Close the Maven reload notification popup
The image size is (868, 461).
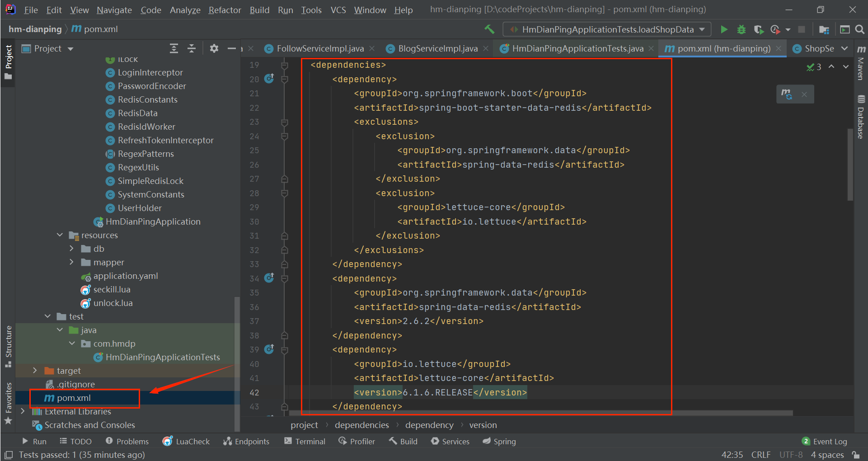(804, 94)
